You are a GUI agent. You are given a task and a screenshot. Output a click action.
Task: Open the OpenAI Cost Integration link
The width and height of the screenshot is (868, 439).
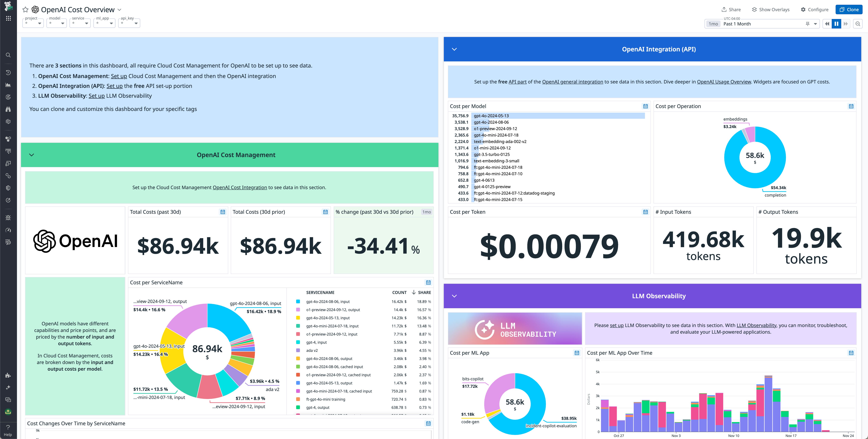pos(240,187)
